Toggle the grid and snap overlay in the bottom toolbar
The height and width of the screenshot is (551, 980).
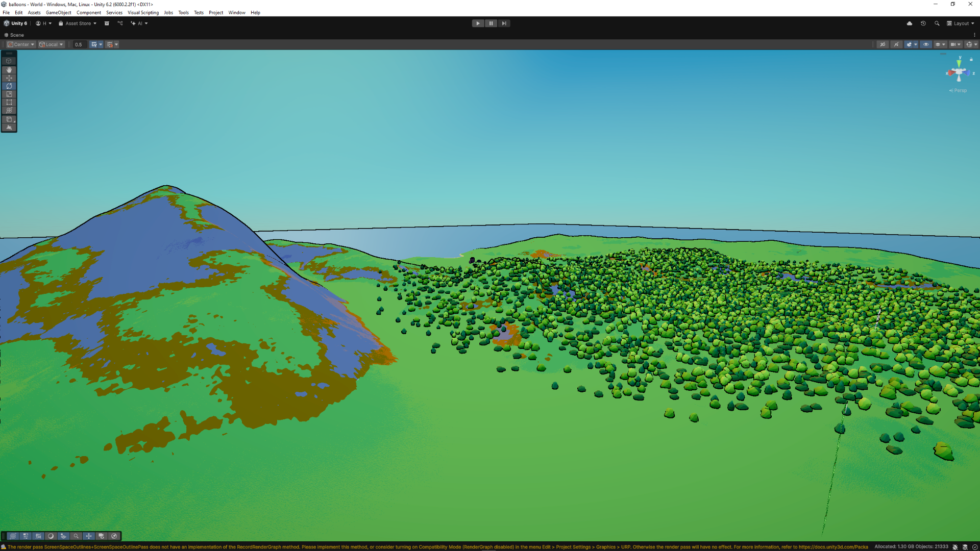tap(38, 536)
